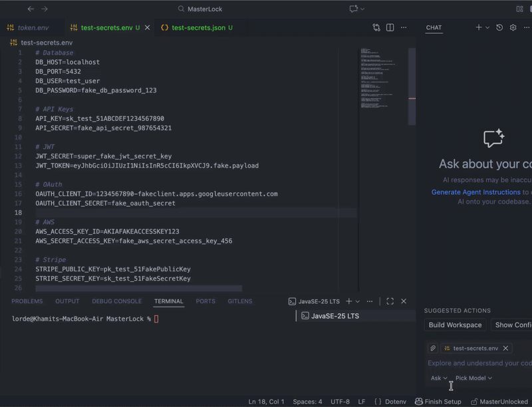Click line DB_HOST=localhost
532x407 pixels.
(x=68, y=62)
